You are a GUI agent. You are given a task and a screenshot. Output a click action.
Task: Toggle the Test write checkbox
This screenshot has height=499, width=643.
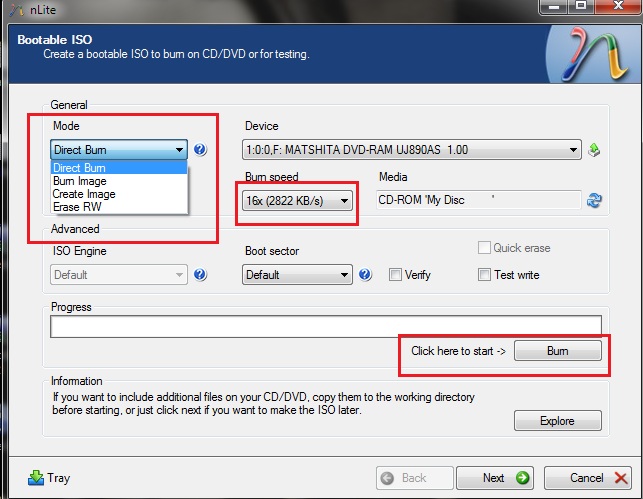coord(485,275)
